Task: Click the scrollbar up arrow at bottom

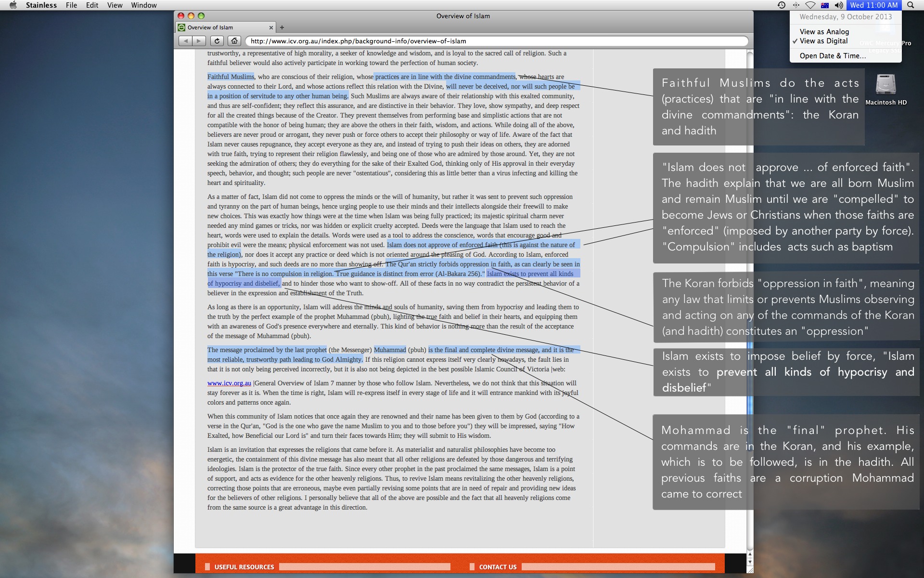Action: (750, 555)
